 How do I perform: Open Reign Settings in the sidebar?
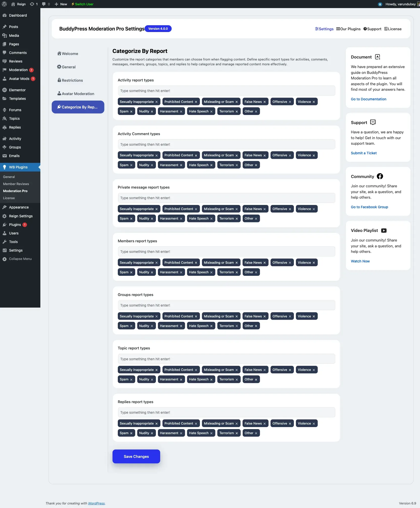pyautogui.click(x=20, y=216)
